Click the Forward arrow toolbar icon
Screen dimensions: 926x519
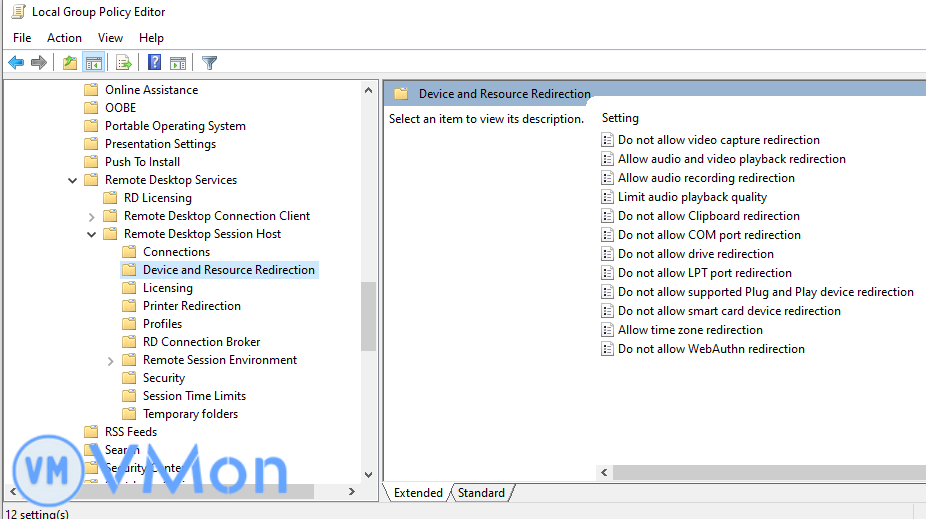(39, 63)
